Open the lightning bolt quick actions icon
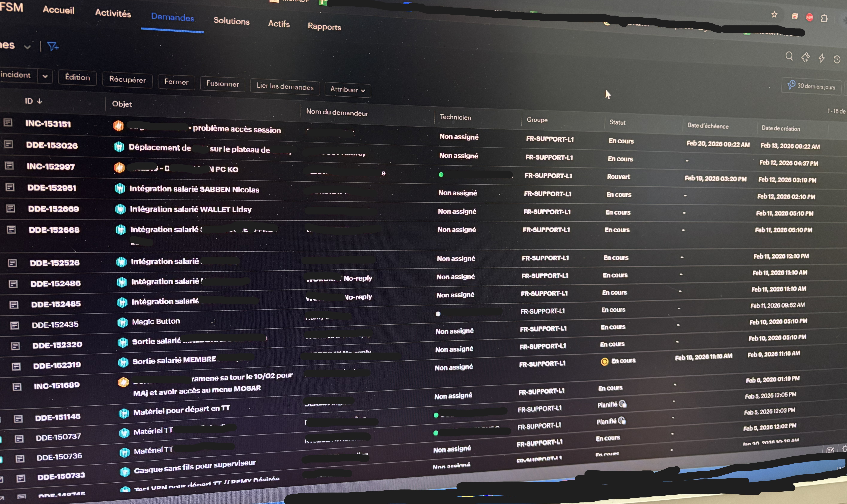 pyautogui.click(x=822, y=58)
